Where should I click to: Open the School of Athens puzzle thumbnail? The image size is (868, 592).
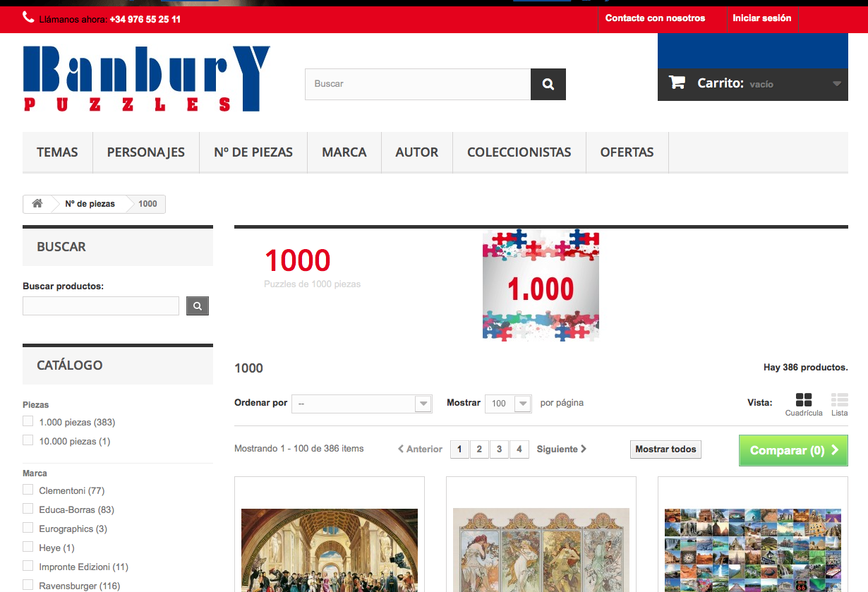pos(330,550)
